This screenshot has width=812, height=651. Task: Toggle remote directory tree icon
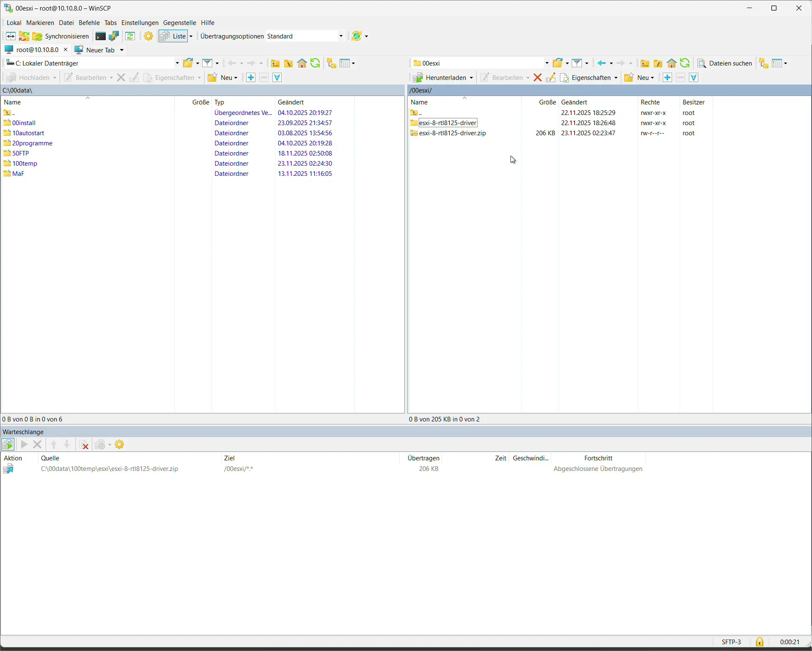click(x=764, y=63)
